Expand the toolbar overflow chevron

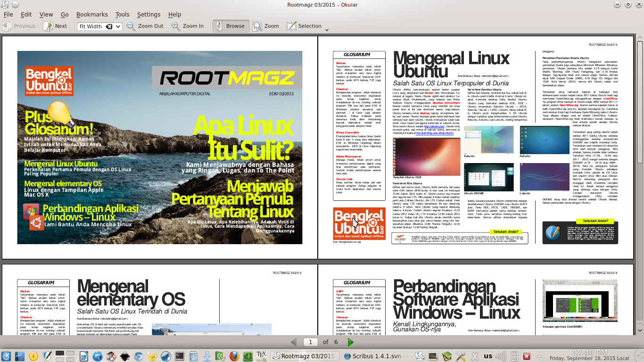click(x=327, y=29)
